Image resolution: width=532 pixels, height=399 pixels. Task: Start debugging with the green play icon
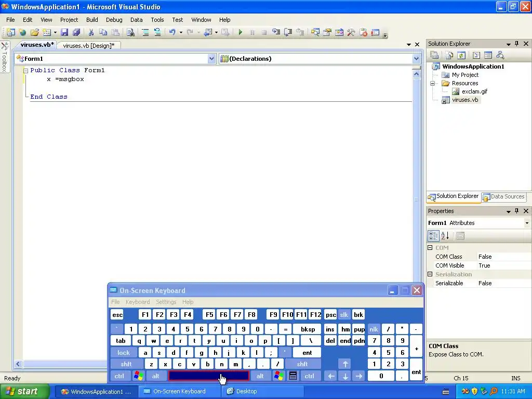[x=240, y=32]
